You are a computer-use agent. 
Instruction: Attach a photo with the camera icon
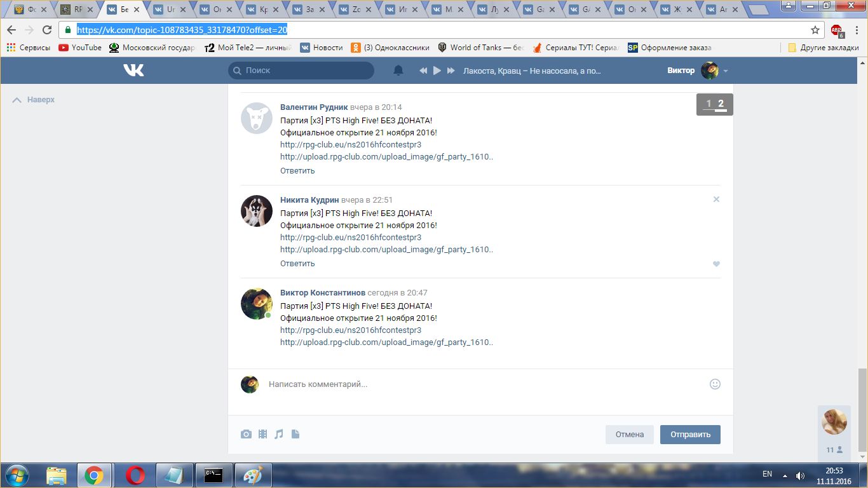tap(246, 435)
